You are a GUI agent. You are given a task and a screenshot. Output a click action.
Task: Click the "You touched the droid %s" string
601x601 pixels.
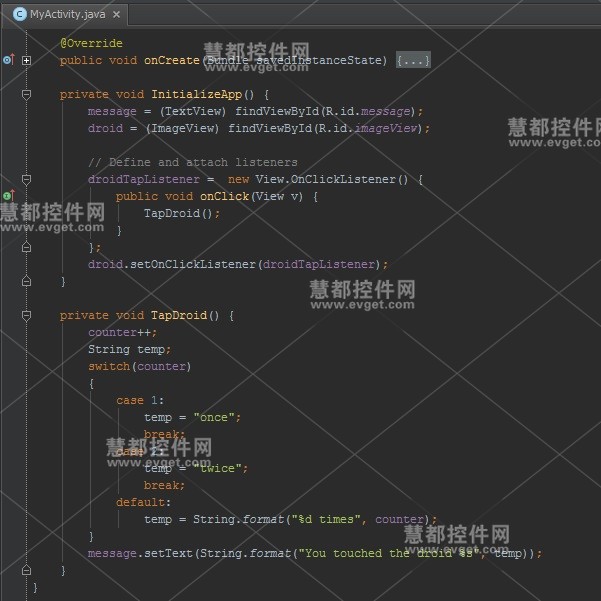(x=389, y=553)
